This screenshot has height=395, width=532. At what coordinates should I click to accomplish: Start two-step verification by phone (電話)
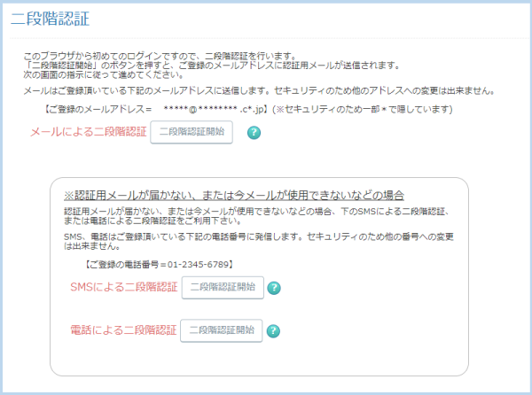pos(221,330)
